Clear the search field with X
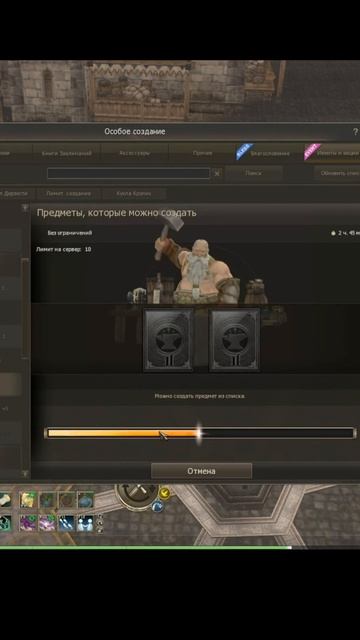The width and height of the screenshot is (360, 640). 217,173
